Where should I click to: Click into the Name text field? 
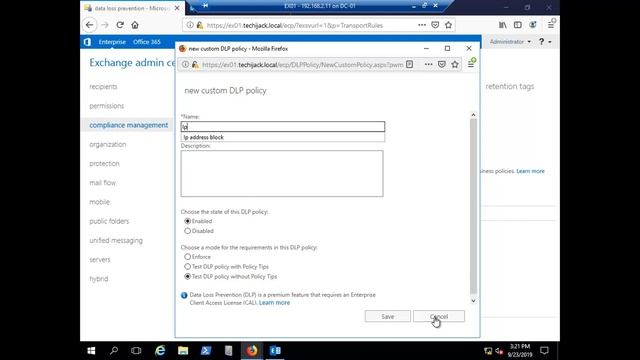tap(282, 127)
